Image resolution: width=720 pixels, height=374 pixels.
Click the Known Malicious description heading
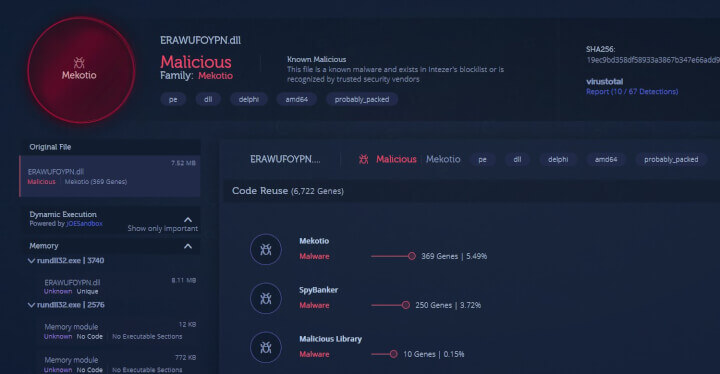coord(316,59)
